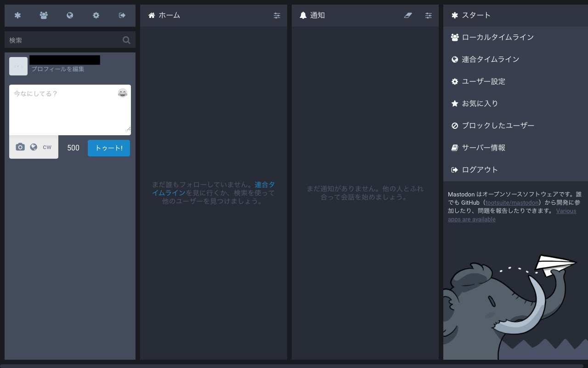Open the emoji picker in the compose box
Viewport: 588px width, 368px height.
(123, 93)
